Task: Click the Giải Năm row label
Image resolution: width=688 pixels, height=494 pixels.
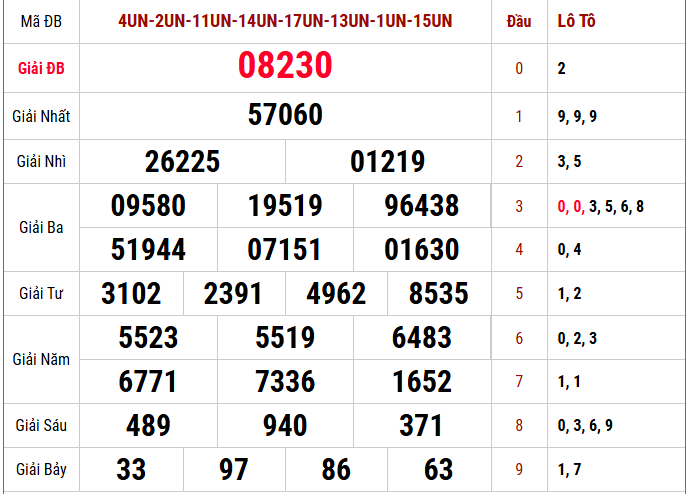Action: 41,359
